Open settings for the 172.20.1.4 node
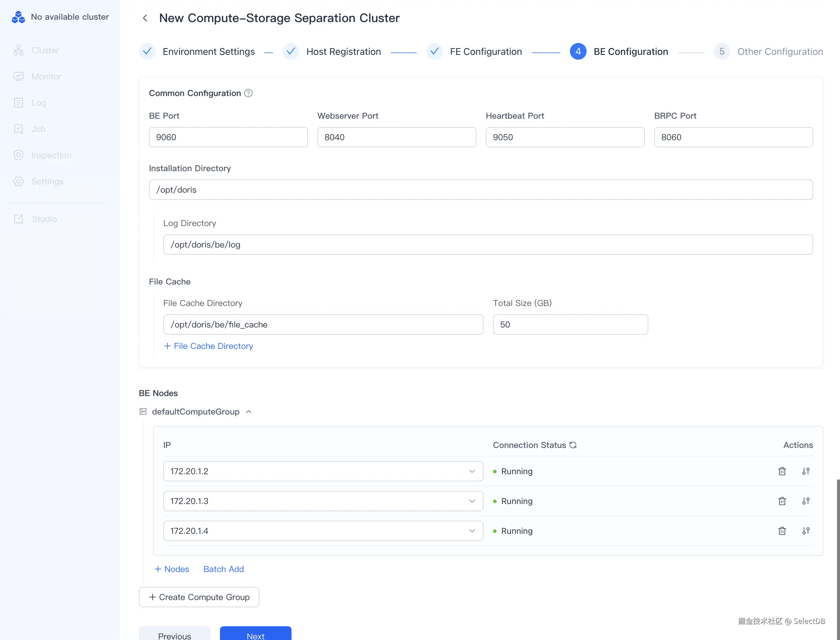The image size is (840, 640). click(806, 531)
